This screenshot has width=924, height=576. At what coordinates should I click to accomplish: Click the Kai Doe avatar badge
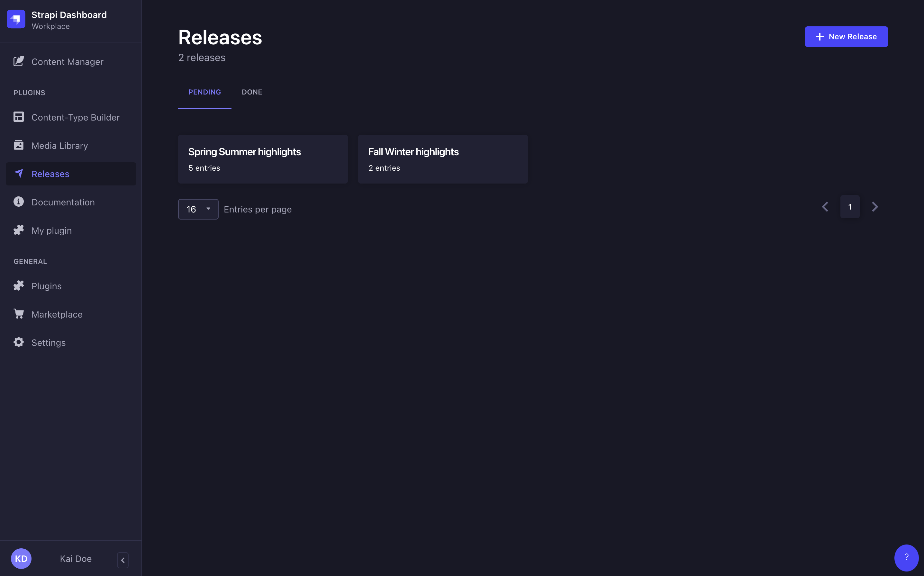(x=21, y=558)
